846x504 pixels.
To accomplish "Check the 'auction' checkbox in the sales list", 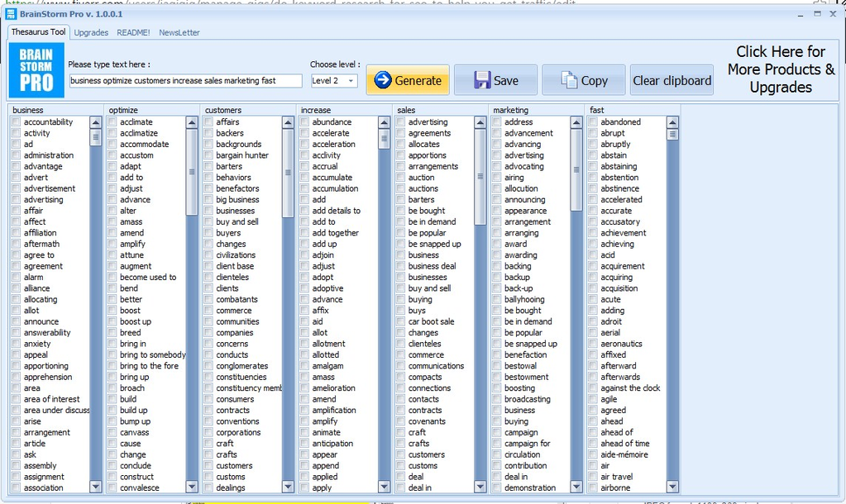I will (400, 178).
